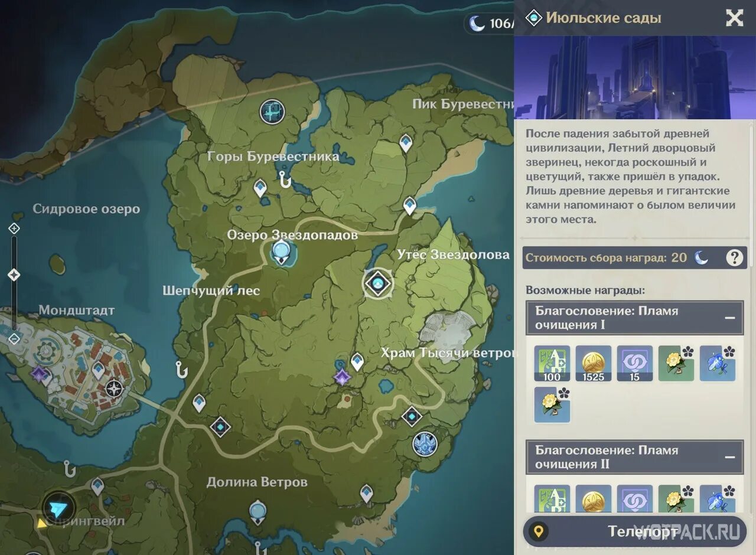
Task: Select the teleport waypoint beside Храм Тысячи ветров
Action: tap(357, 361)
